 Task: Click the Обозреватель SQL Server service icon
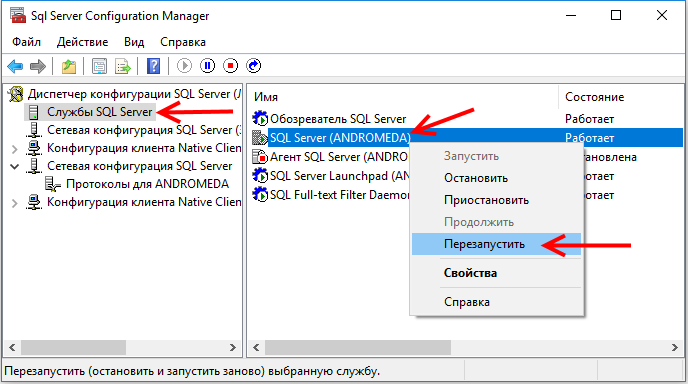[x=260, y=118]
